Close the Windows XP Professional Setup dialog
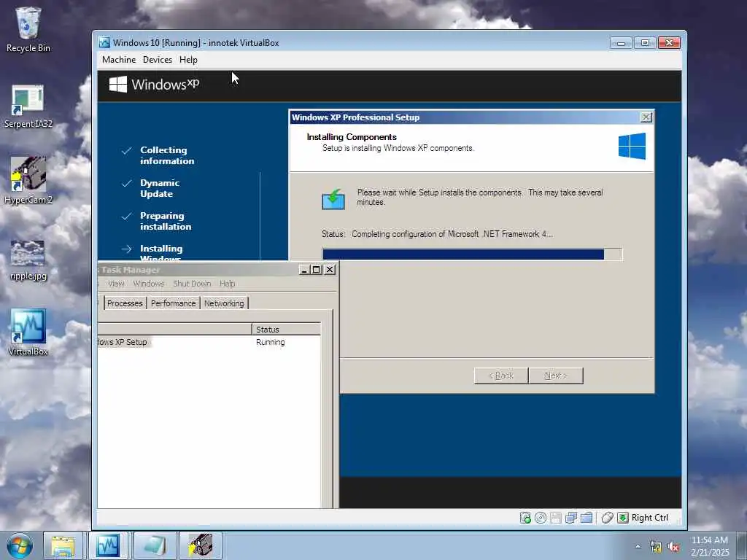 click(x=646, y=117)
